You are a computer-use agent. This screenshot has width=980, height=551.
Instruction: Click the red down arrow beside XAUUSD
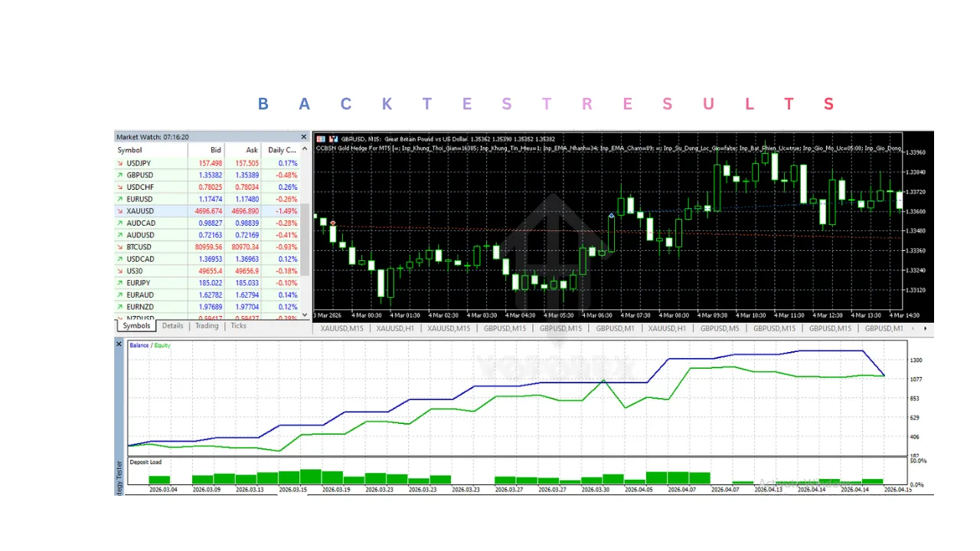pyautogui.click(x=120, y=211)
